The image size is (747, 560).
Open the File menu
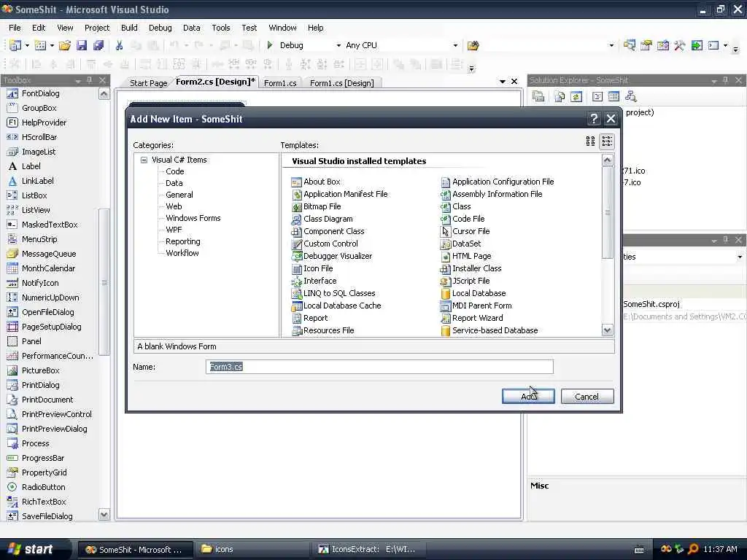coord(15,28)
